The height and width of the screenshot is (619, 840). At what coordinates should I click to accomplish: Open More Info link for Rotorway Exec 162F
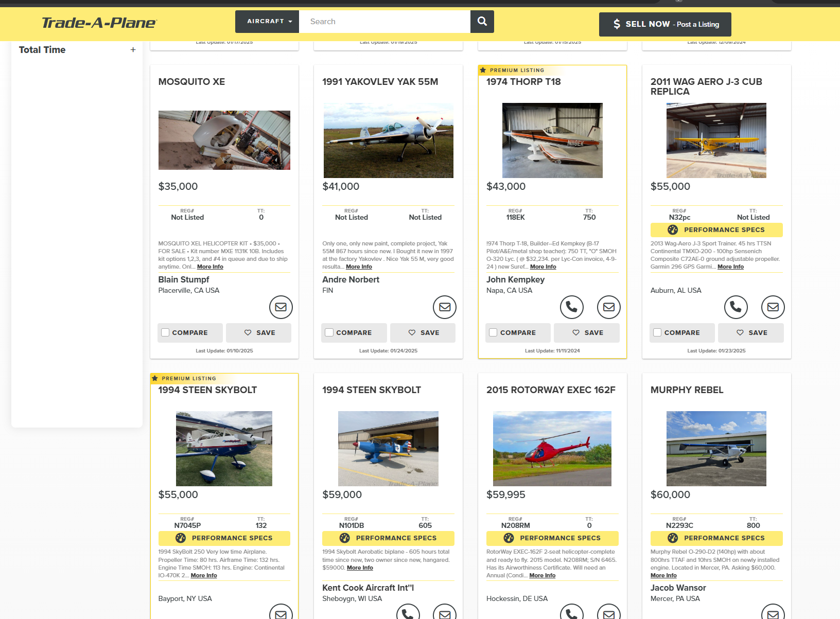(x=542, y=575)
